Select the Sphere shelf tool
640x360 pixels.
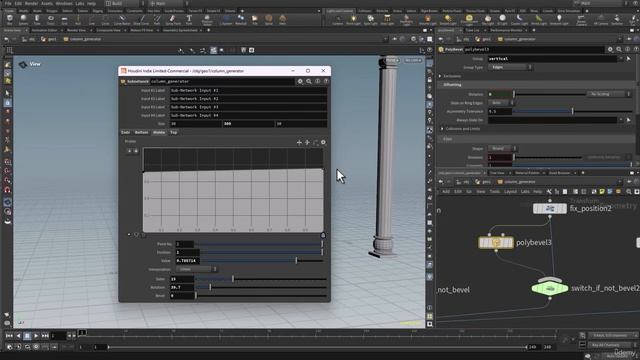pyautogui.click(x=23, y=19)
